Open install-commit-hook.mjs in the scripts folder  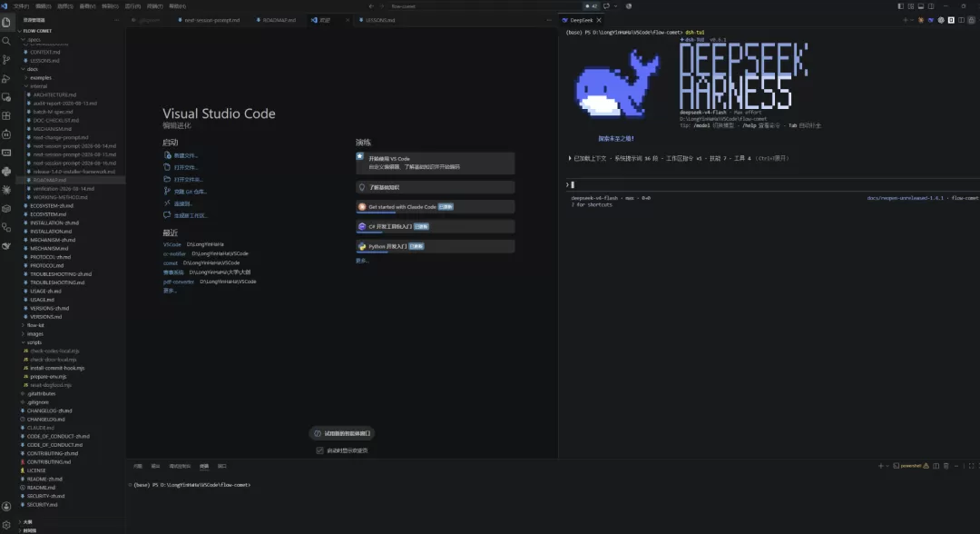point(57,369)
